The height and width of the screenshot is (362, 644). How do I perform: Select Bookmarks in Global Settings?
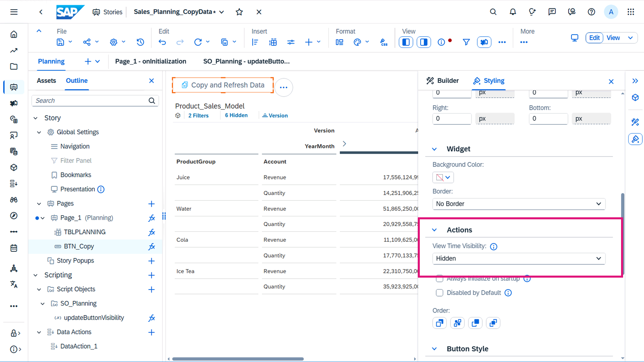[x=76, y=175]
